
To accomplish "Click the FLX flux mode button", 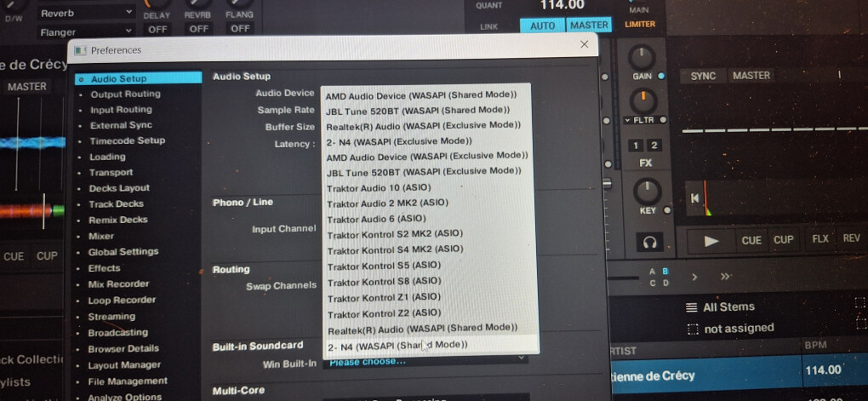I will (819, 238).
